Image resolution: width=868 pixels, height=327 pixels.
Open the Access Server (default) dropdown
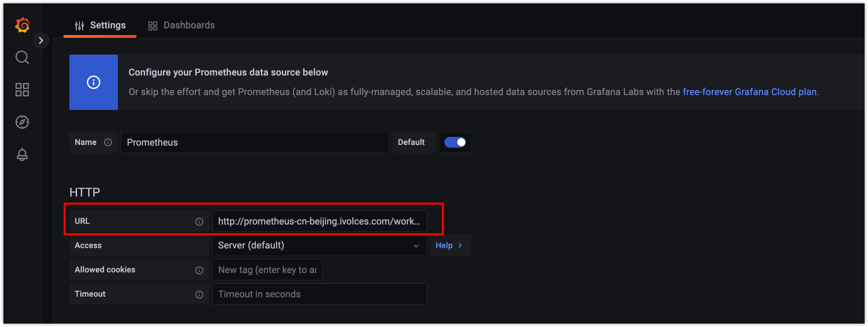pos(320,245)
